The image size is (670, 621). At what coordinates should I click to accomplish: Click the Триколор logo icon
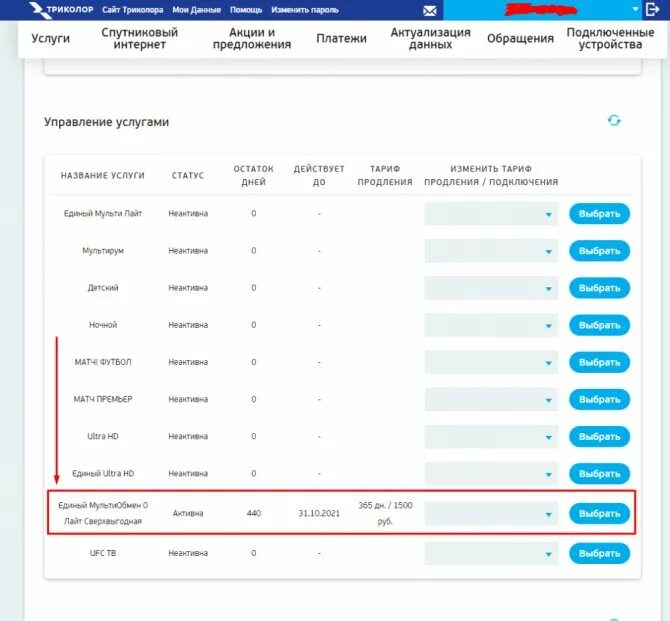[x=41, y=10]
